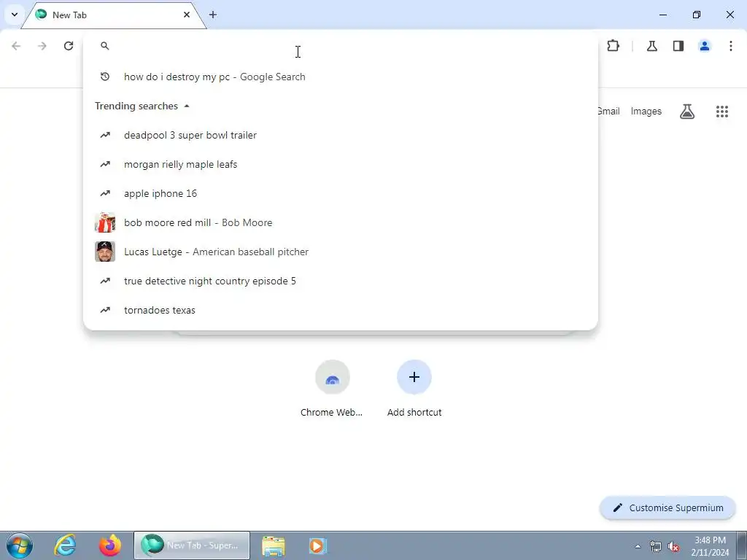This screenshot has height=560, width=747.
Task: Open the three-dot browser menu
Action: click(731, 46)
